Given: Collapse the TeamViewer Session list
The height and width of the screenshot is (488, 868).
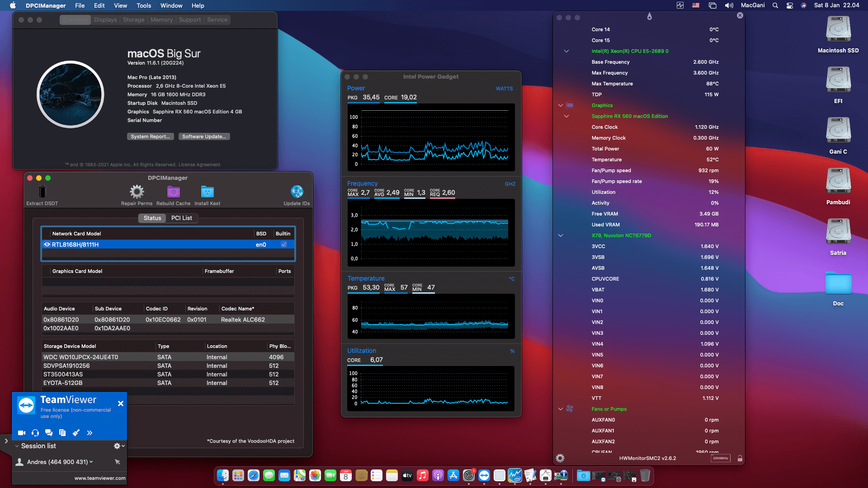Looking at the screenshot, I should 17,446.
